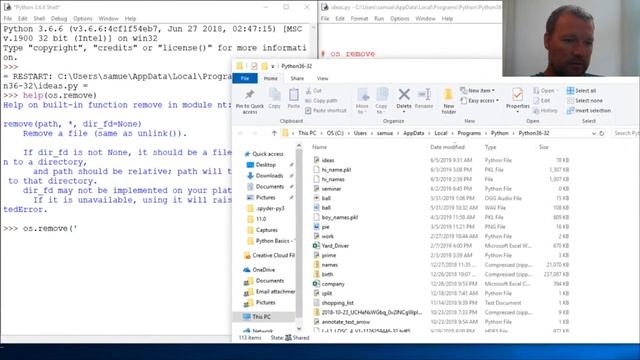
Task: Open Help menu in Python Shell
Action: pos(130,19)
